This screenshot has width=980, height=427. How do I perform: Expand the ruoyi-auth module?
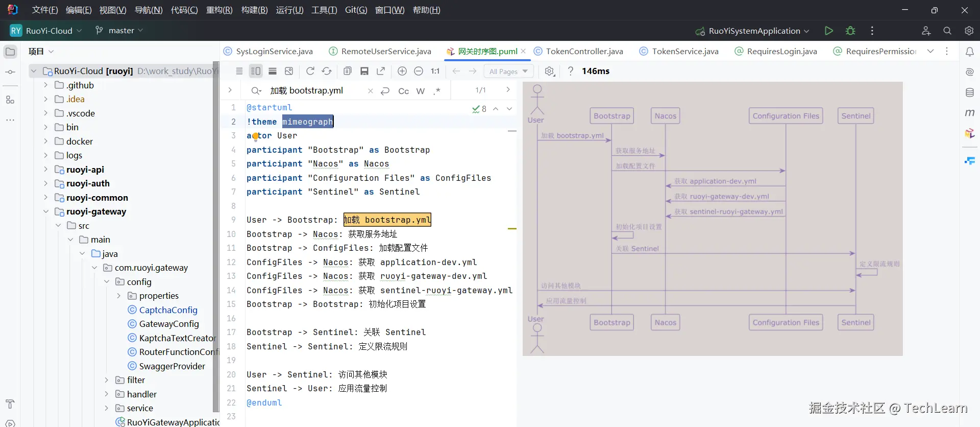(x=45, y=183)
